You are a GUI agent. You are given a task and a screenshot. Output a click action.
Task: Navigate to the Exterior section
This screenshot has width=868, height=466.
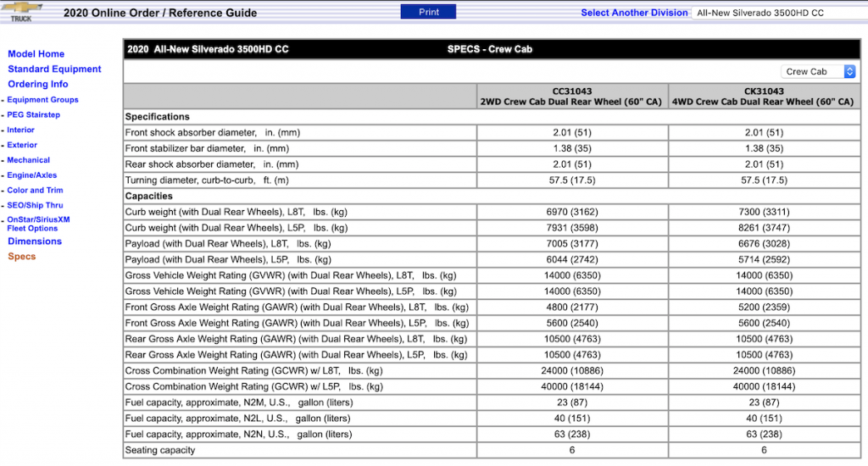point(22,144)
